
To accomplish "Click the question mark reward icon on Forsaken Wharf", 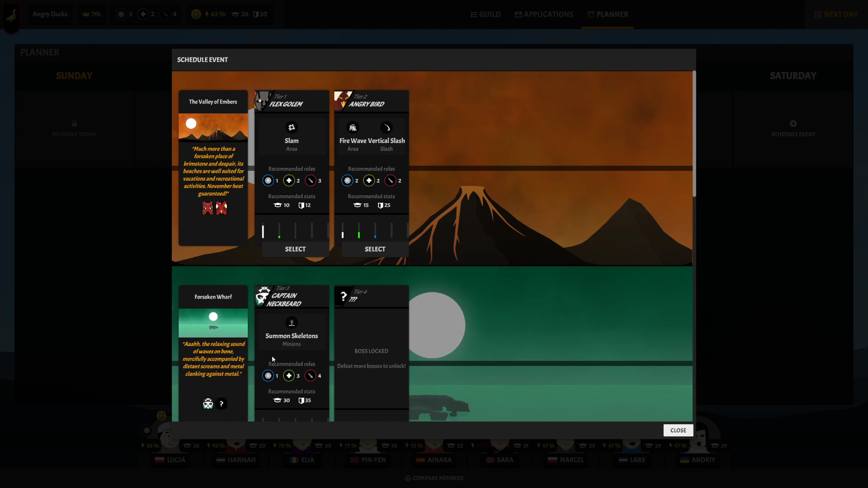I will point(221,403).
